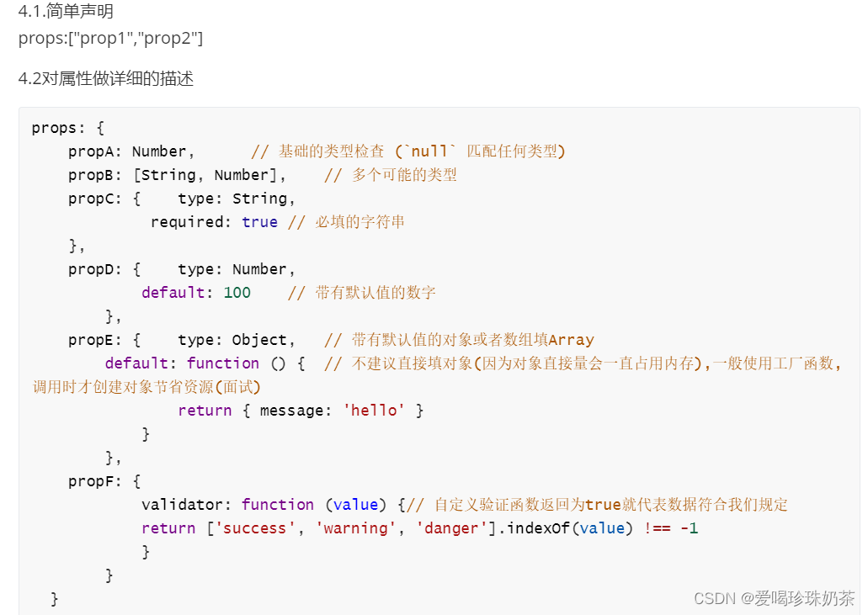This screenshot has height=615, width=868.
Task: Click the "type: Object" declaration in propE
Action: 240,339
